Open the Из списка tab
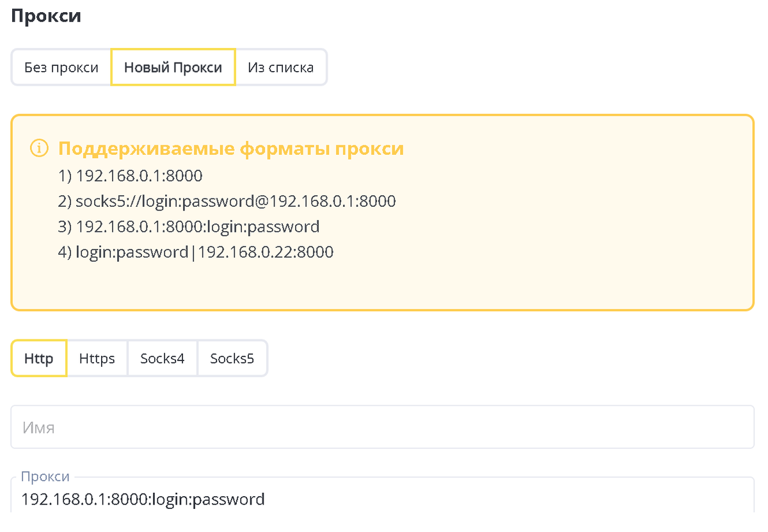 [x=280, y=67]
